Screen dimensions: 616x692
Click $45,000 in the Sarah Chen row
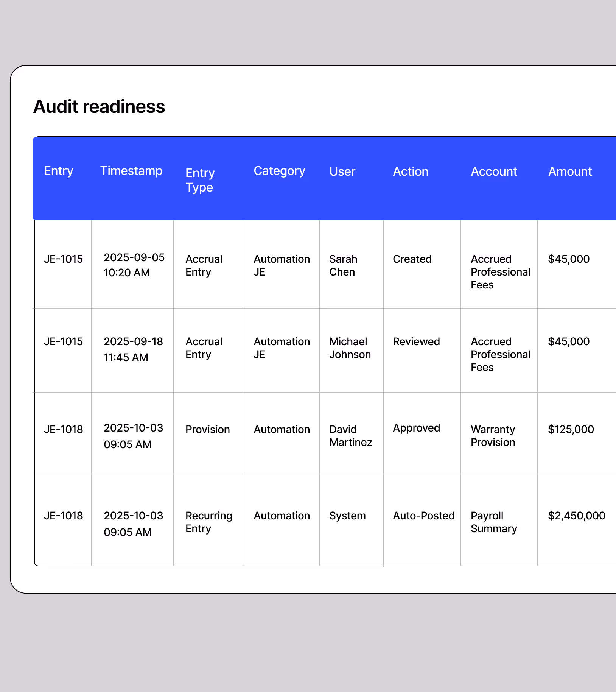569,259
